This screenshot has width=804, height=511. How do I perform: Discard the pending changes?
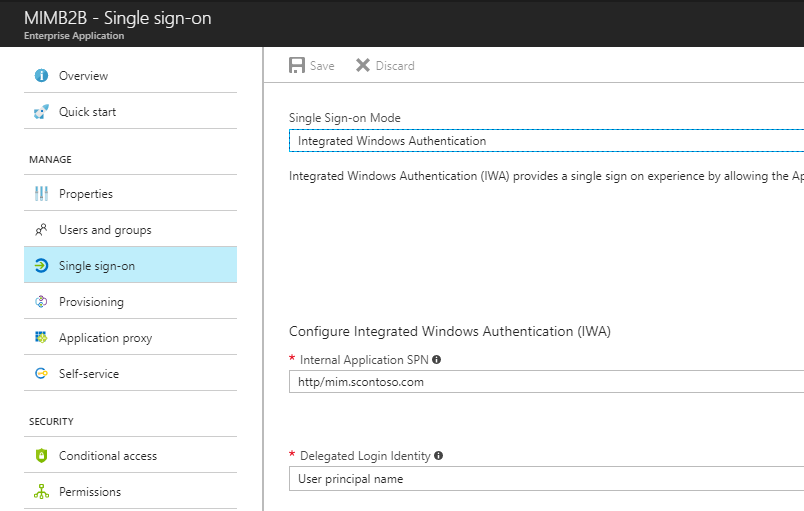coord(385,65)
